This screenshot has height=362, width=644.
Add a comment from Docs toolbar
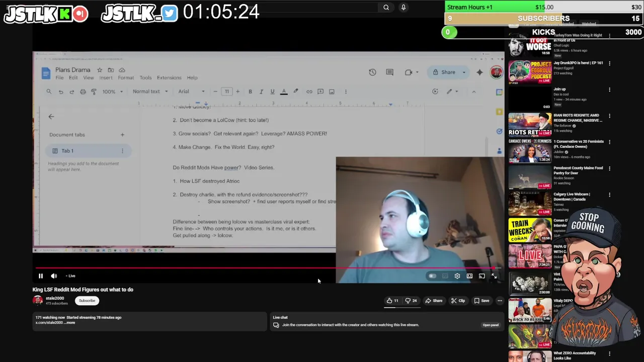(x=320, y=92)
